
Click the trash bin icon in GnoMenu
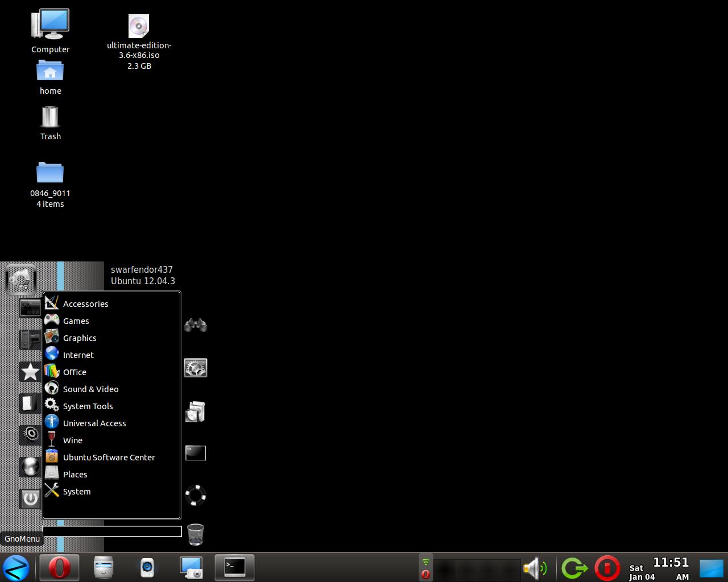click(195, 534)
